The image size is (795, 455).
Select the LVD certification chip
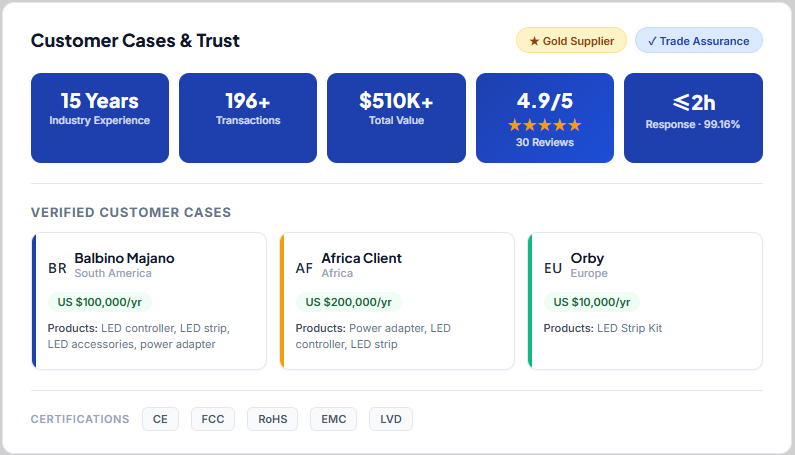390,419
